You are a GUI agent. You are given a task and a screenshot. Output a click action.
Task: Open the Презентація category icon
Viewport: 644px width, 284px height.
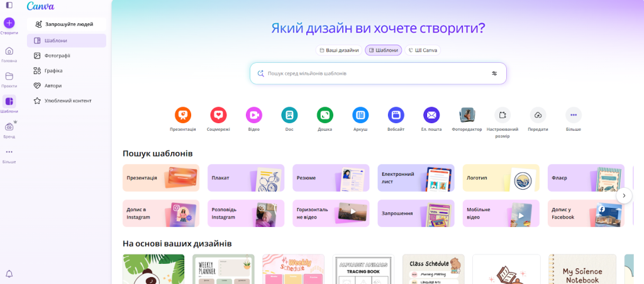(182, 115)
